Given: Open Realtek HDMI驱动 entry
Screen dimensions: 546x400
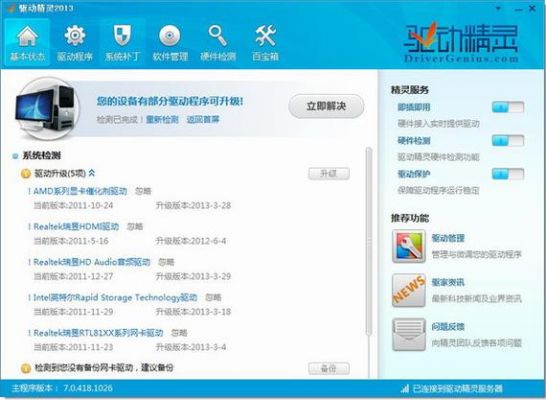Looking at the screenshot, I should pyautogui.click(x=76, y=227).
